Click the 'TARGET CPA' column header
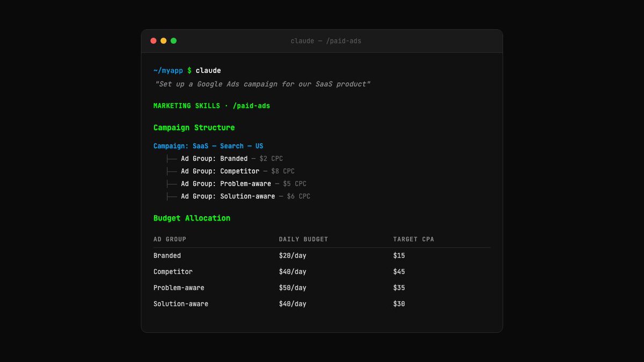The width and height of the screenshot is (644, 362). (x=414, y=239)
